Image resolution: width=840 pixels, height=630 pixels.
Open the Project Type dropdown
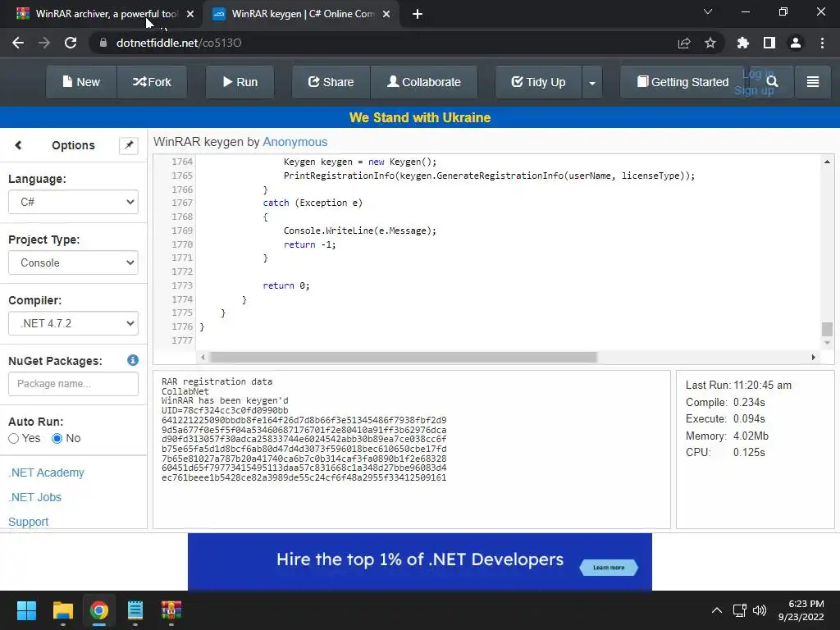pyautogui.click(x=73, y=262)
